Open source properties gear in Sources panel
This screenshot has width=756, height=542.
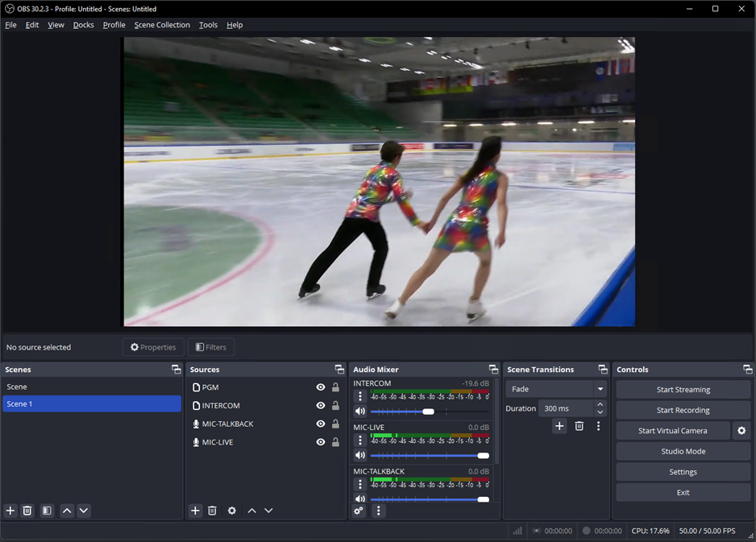click(232, 511)
